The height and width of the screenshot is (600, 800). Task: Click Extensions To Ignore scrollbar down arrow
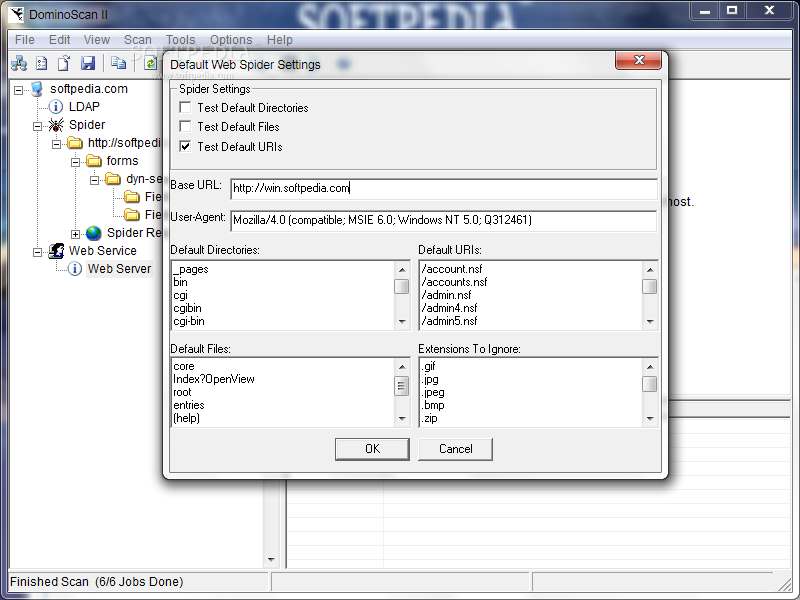coord(649,418)
